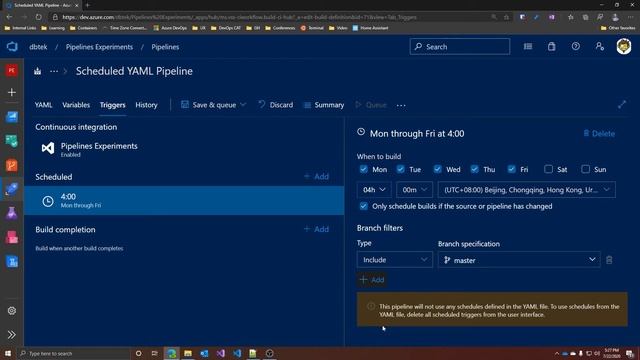Screen dimensions: 640x360
Task: Add new item via sidebar plus icon
Action: click(11, 92)
